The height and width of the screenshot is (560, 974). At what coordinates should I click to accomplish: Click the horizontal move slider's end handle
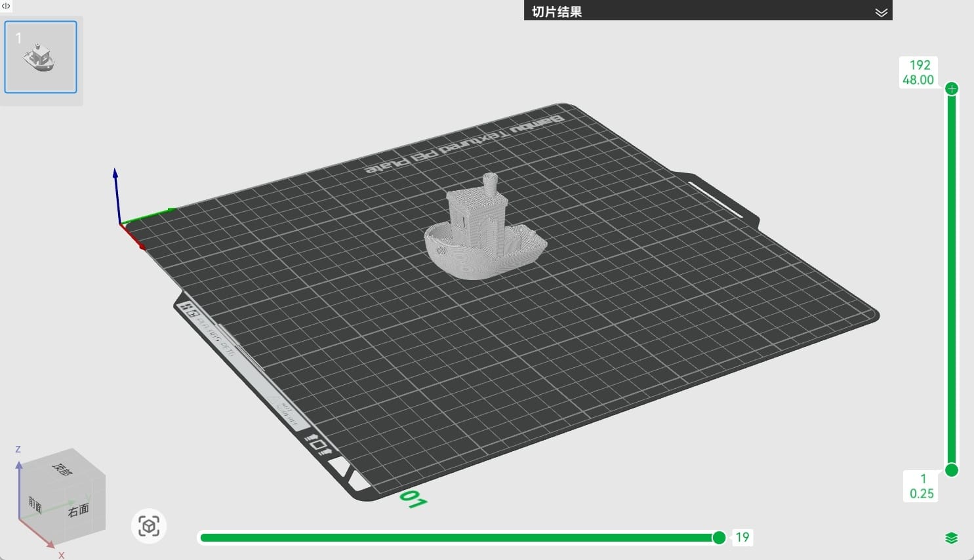tap(719, 538)
